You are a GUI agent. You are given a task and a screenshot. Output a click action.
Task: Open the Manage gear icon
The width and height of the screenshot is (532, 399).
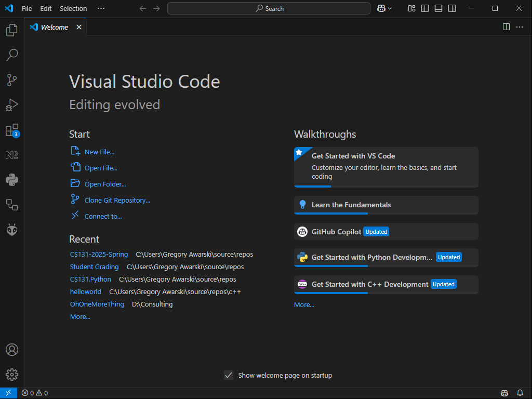coord(12,375)
